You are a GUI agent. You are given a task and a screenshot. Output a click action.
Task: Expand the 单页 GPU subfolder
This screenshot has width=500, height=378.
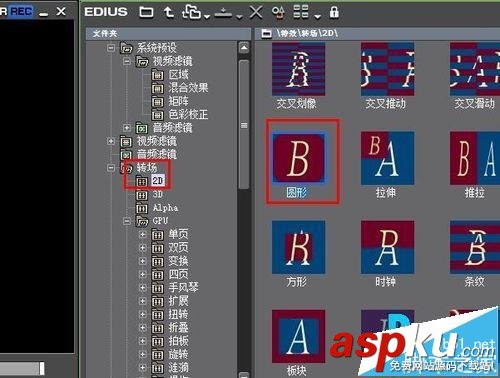pyautogui.click(x=143, y=234)
